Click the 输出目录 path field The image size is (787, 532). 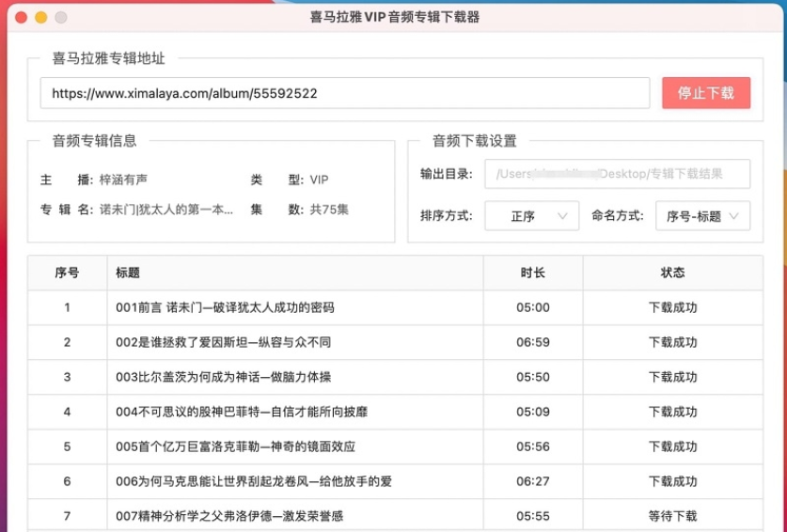[618, 174]
